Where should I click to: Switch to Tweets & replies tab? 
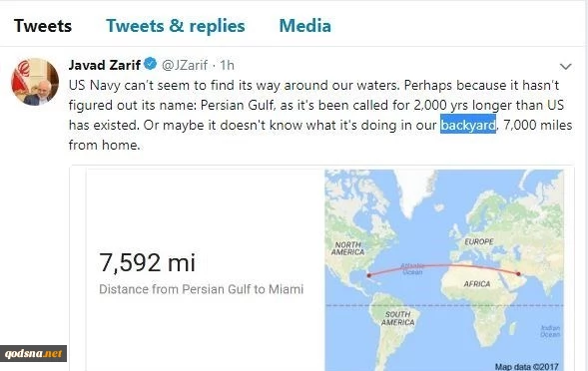tap(176, 26)
